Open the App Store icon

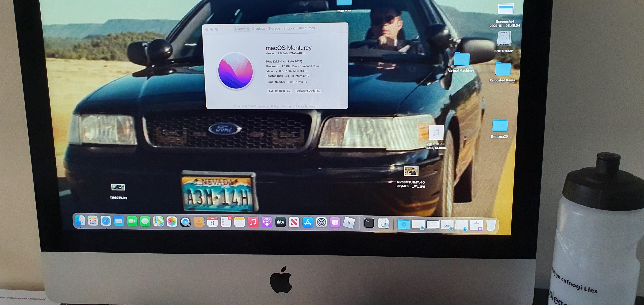(307, 222)
